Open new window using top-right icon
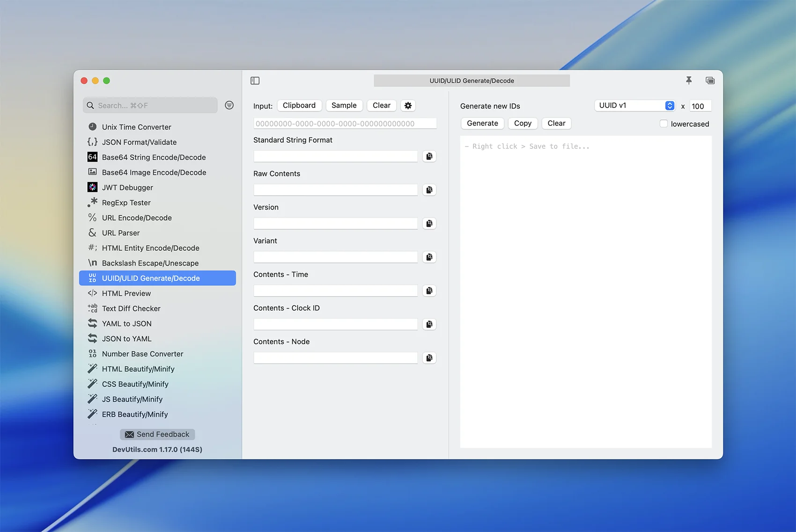The image size is (796, 532). pos(710,80)
